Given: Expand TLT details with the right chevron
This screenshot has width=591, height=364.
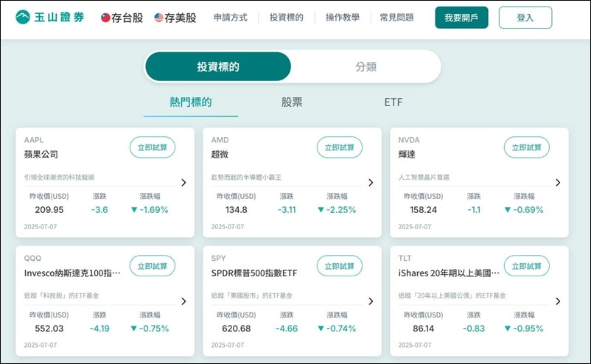Looking at the screenshot, I should click(558, 301).
